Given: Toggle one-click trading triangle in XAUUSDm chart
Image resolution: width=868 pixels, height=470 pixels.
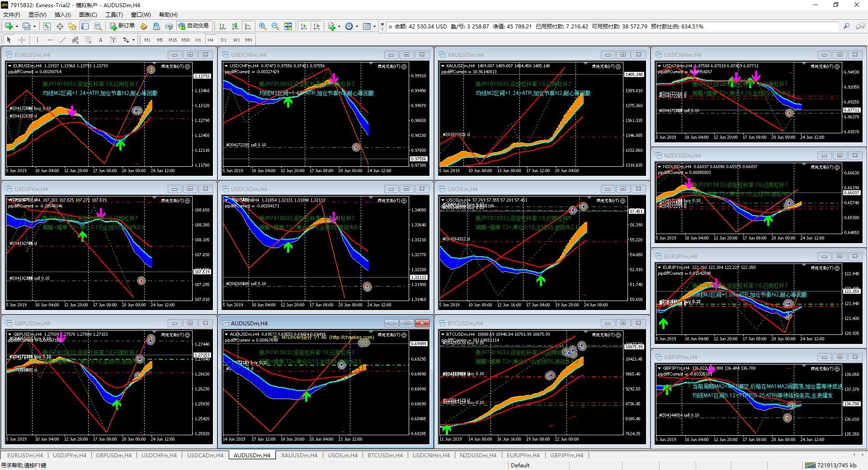Looking at the screenshot, I should (x=443, y=66).
